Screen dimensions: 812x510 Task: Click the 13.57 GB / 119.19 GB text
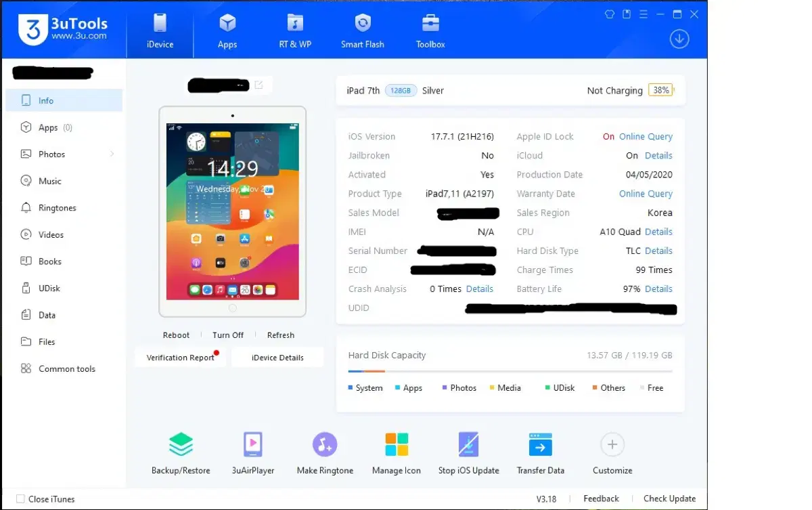pos(629,356)
